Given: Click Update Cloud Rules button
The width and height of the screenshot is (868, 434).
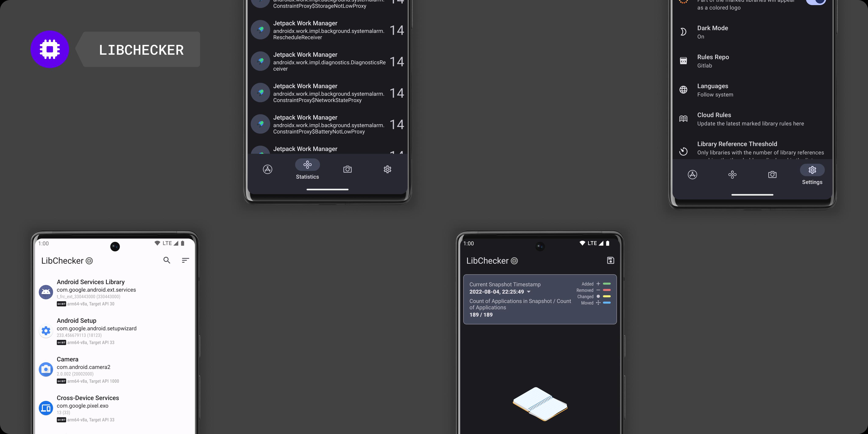Looking at the screenshot, I should pyautogui.click(x=751, y=118).
